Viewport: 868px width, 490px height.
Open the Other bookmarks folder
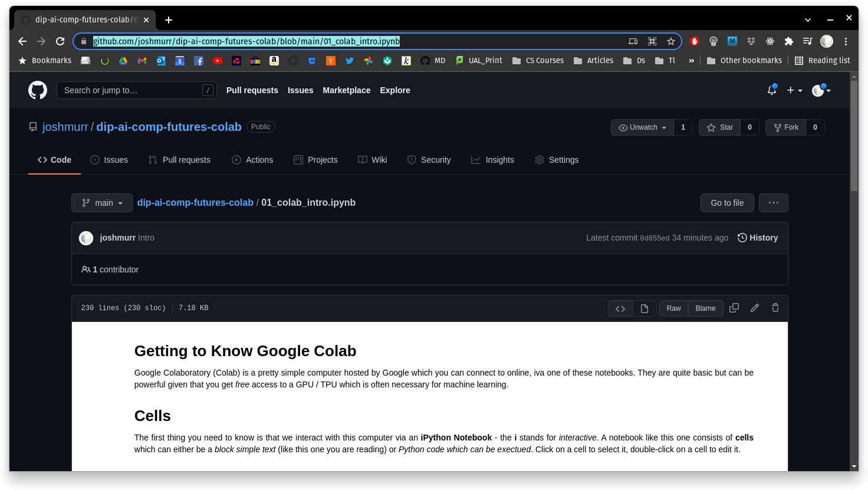click(x=744, y=60)
